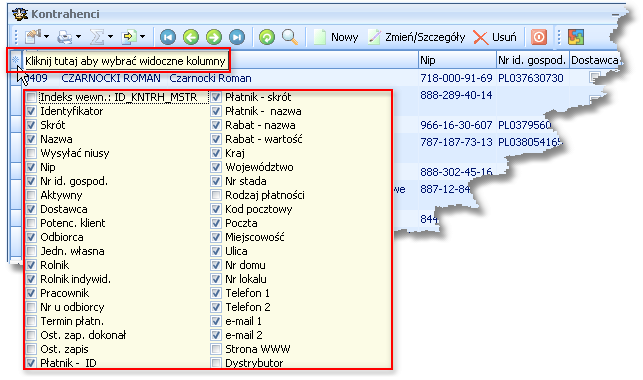Check Indeks wewn.: ID_KNTRH_MSTR checkbox
This screenshot has width=643, height=380.
tap(31, 97)
